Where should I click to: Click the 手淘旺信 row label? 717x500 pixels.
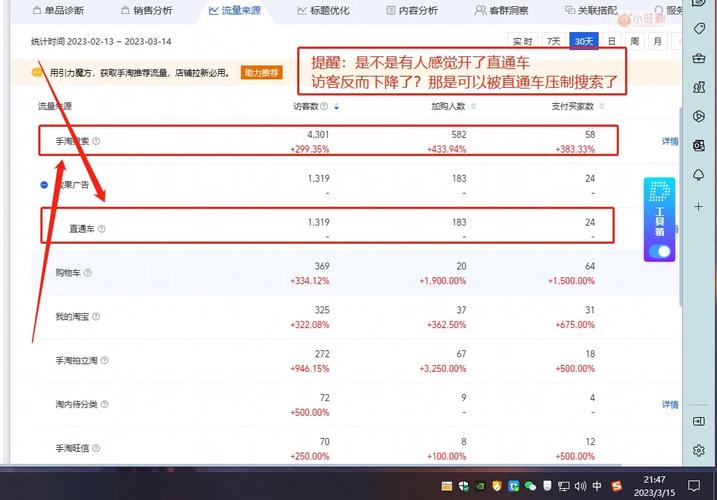click(x=72, y=448)
